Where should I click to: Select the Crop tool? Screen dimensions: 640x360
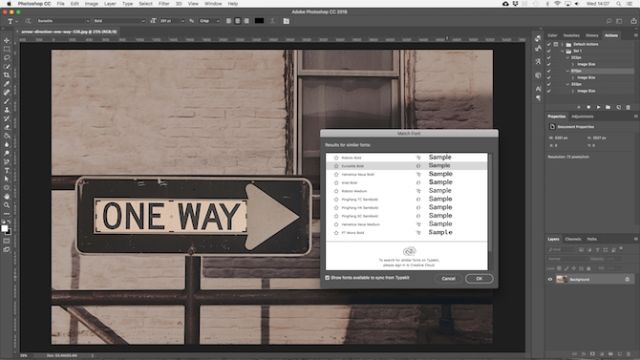7,75
